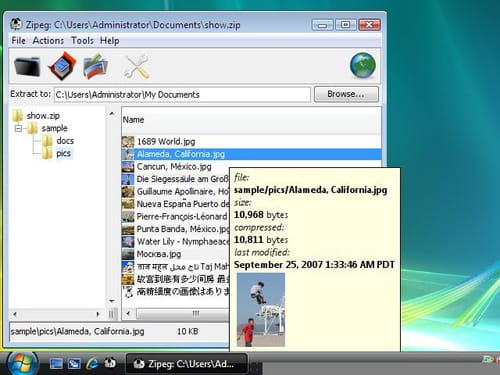Select the Taj Mahal file row
Screen dimensions: 500x375
coord(175,266)
